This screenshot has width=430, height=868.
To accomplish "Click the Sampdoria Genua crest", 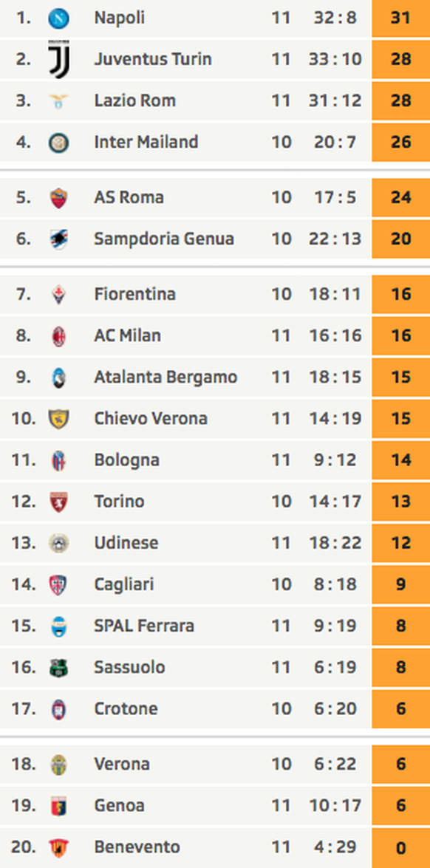I will click(58, 239).
